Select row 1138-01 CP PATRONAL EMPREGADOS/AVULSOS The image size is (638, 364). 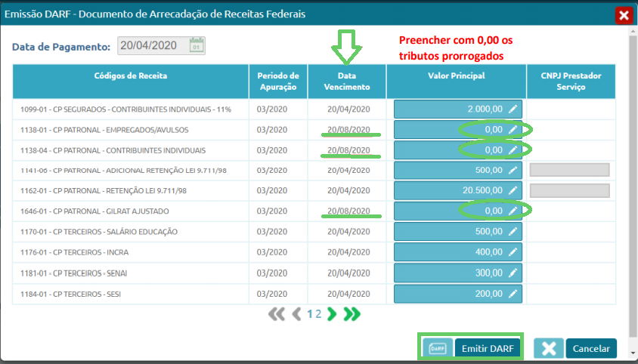pos(104,130)
